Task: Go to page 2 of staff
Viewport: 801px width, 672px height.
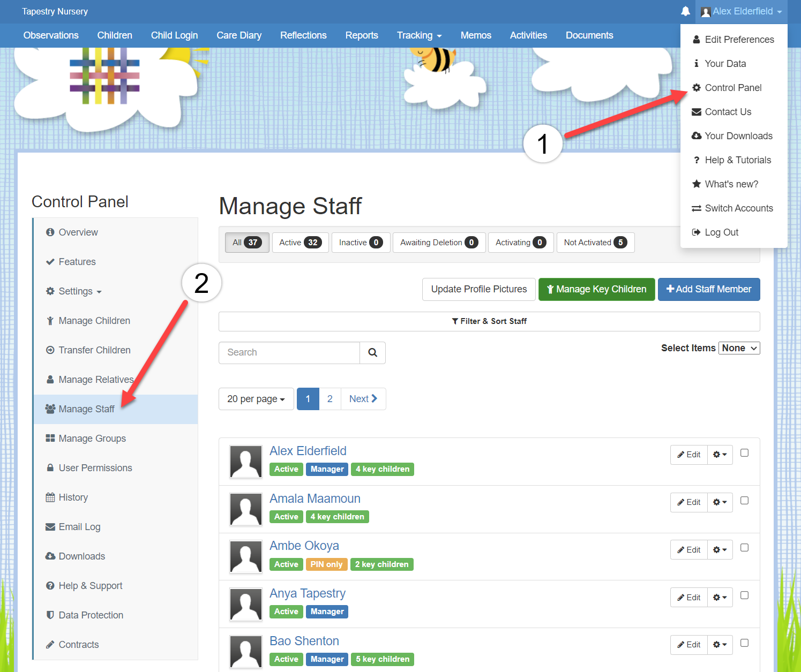Action: tap(330, 399)
